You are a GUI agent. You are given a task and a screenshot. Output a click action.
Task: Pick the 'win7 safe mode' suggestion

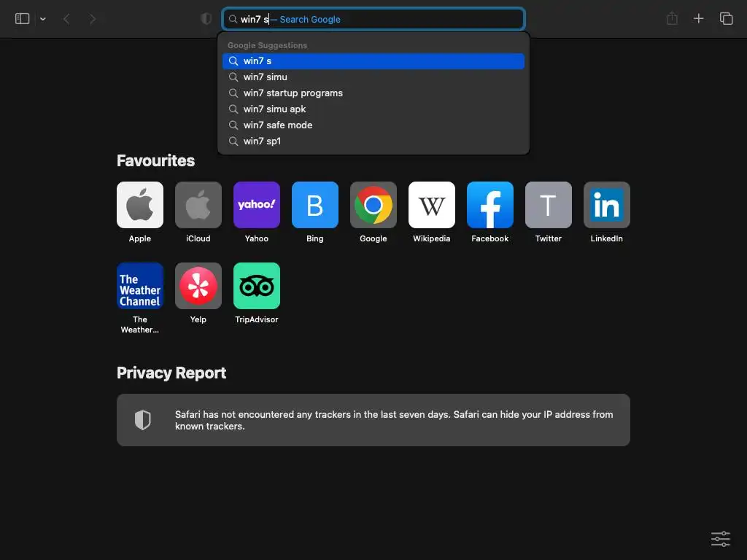[373, 125]
